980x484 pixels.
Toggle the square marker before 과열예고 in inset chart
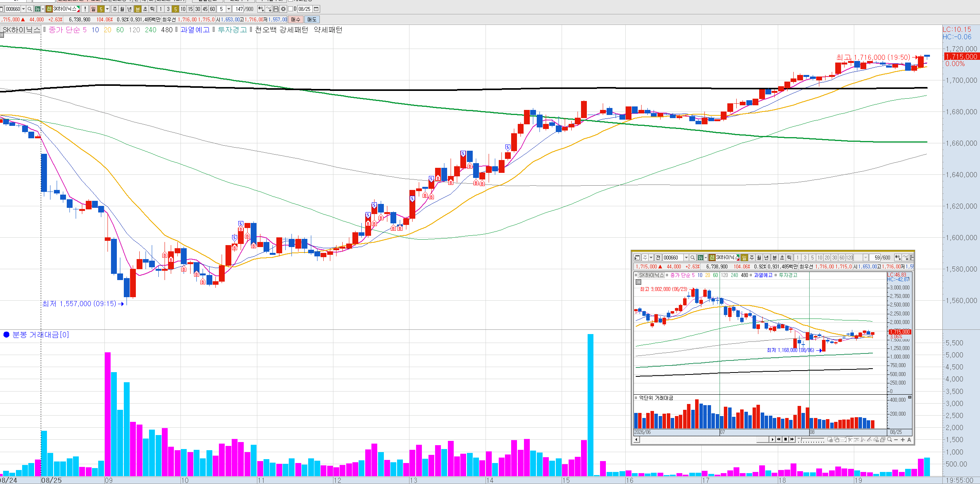[x=751, y=275]
